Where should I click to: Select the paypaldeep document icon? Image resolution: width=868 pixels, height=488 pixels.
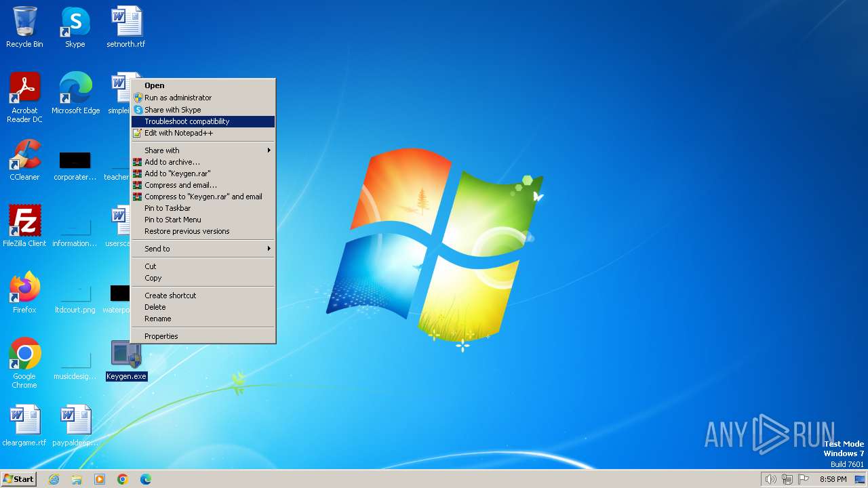75,426
